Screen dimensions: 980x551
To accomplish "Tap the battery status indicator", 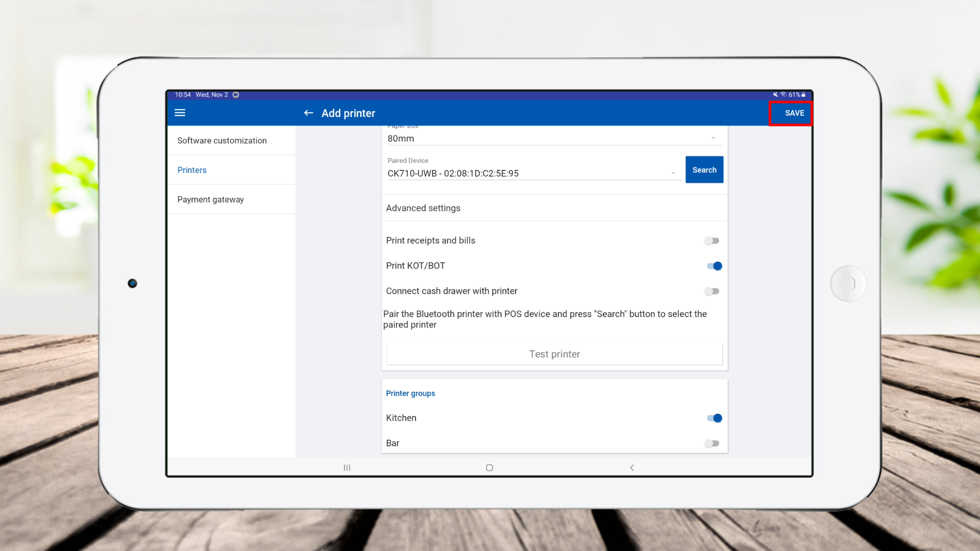I will click(x=803, y=95).
